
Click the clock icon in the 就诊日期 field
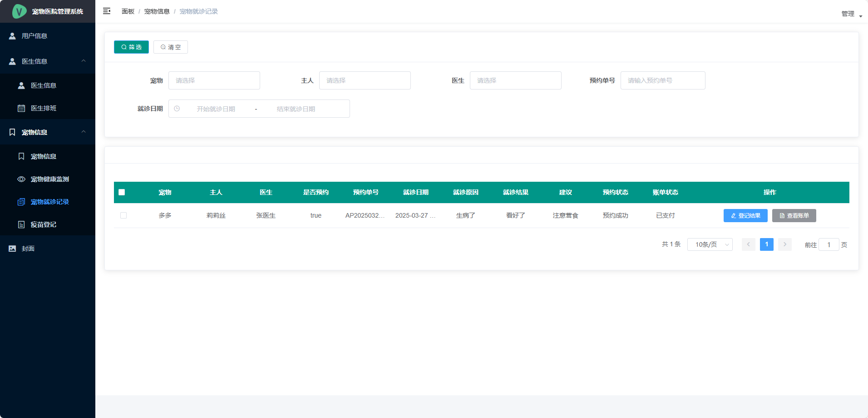click(177, 109)
